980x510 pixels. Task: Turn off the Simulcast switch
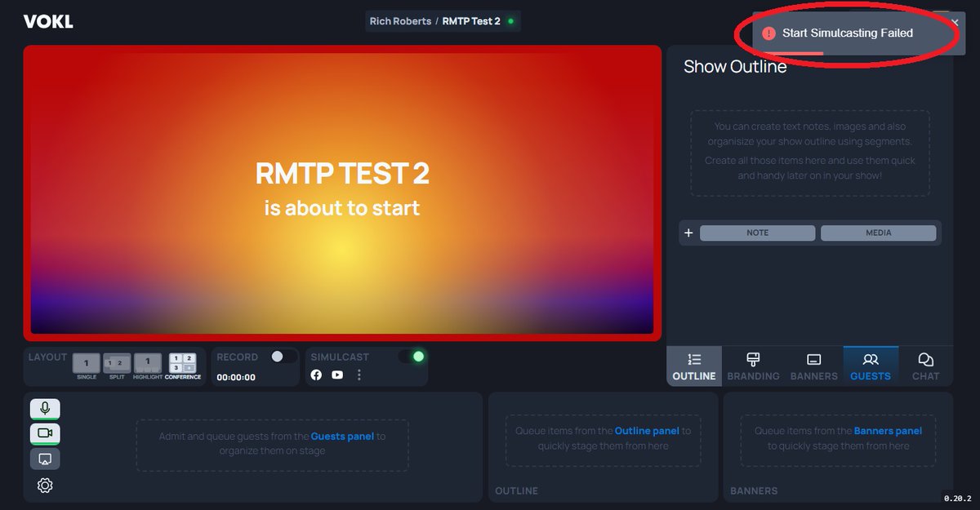(412, 357)
